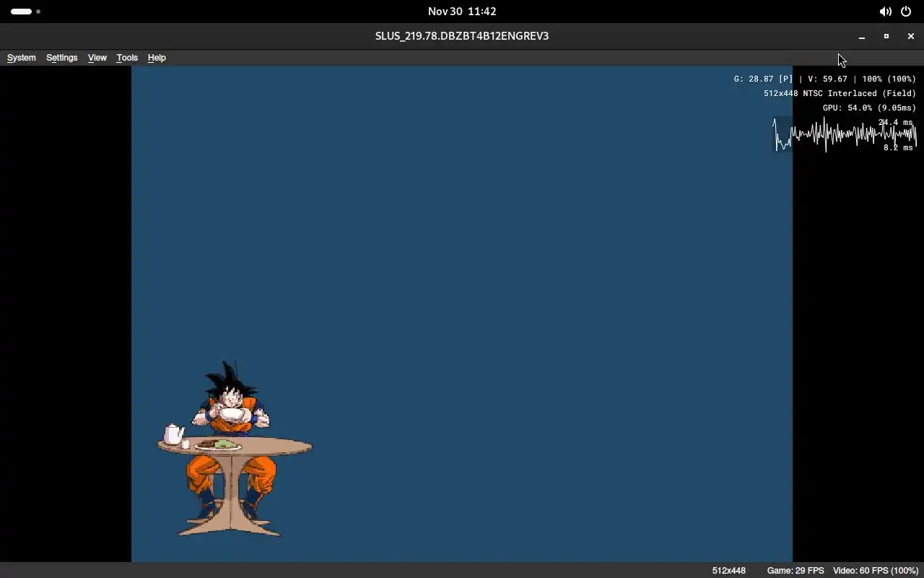The width and height of the screenshot is (924, 578).
Task: Open the View menu
Action: tap(97, 58)
